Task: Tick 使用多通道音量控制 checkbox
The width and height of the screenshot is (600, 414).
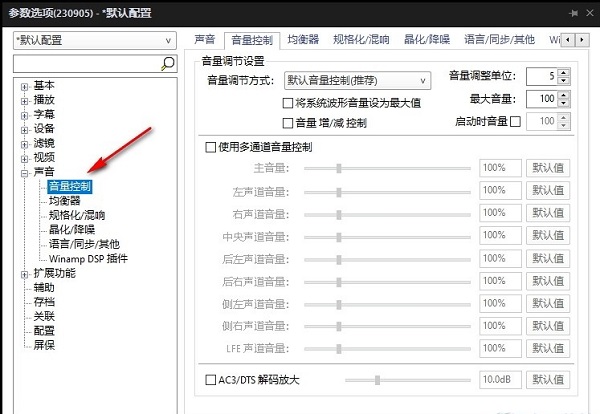Action: coord(210,147)
